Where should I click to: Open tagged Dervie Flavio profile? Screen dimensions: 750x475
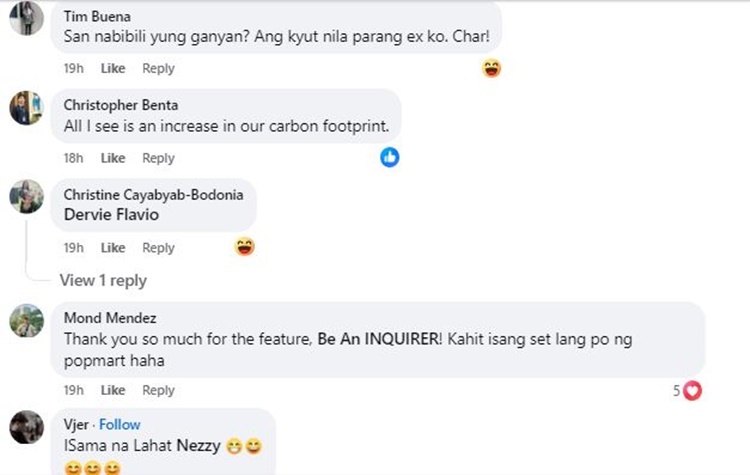(x=110, y=214)
